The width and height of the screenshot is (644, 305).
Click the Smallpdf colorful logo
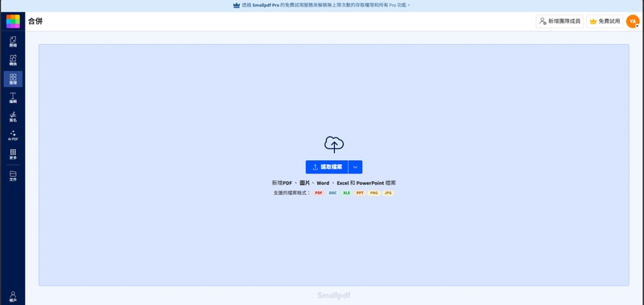[13, 22]
